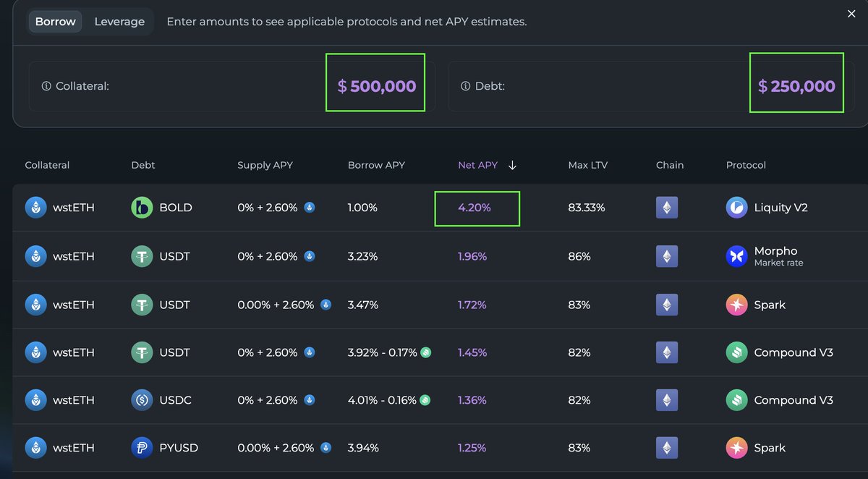
Task: Click the 3.94% Borrow APY value
Action: point(363,448)
